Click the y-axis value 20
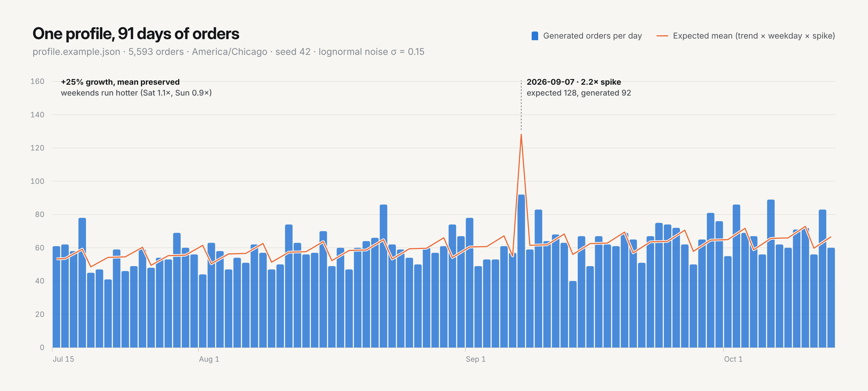 [40, 314]
